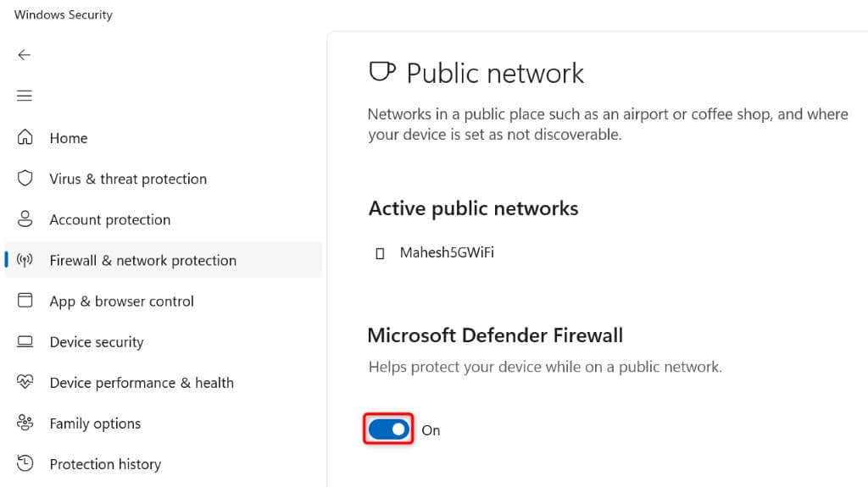Click the back arrow icon

point(24,55)
